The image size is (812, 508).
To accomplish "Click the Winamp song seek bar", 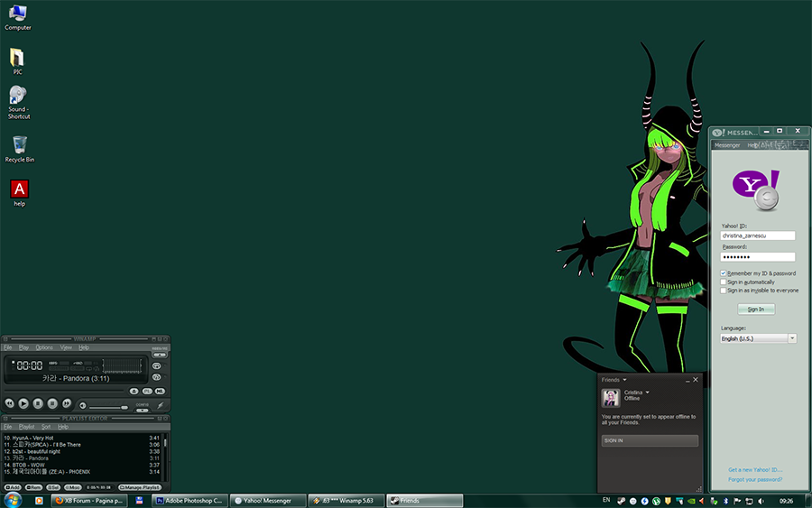I will tap(64, 391).
